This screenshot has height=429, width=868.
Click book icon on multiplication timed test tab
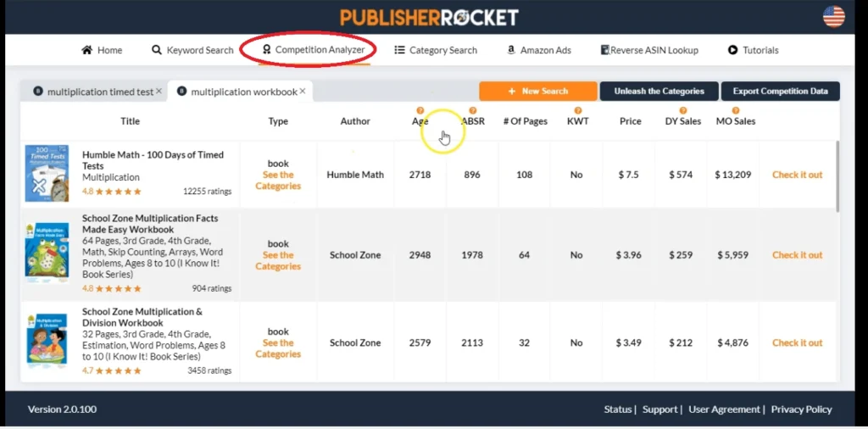click(x=37, y=92)
